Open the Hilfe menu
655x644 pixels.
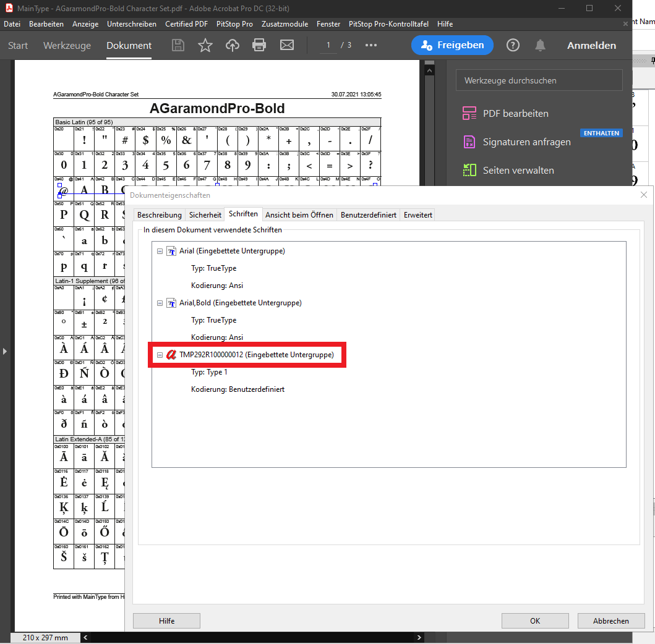coord(445,24)
